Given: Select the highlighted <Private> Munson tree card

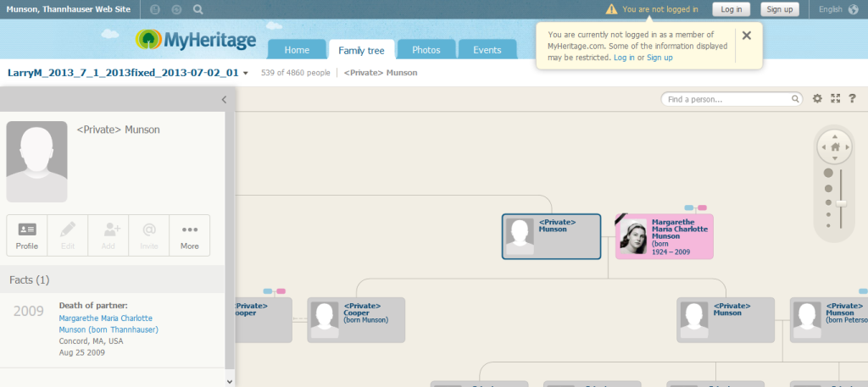Looking at the screenshot, I should click(551, 236).
